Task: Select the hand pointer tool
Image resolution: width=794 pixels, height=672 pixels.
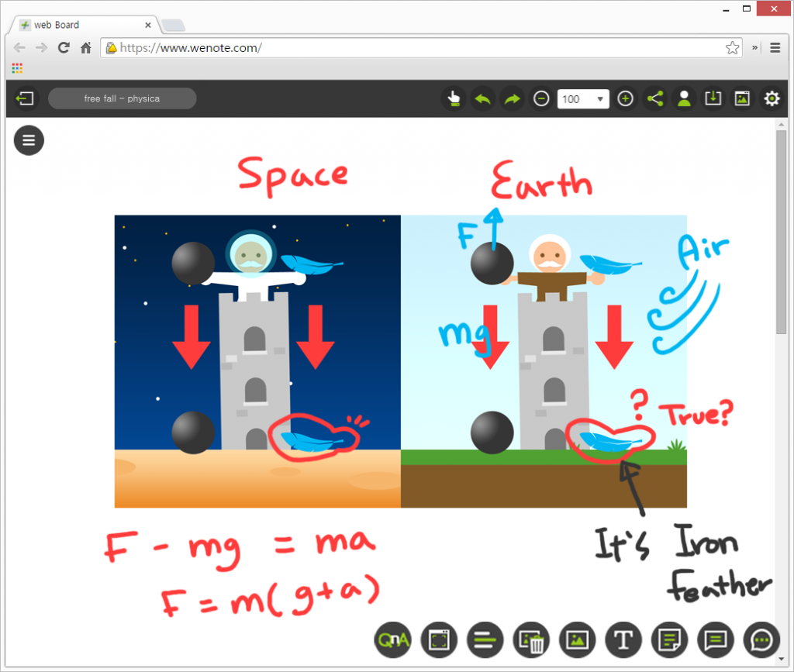Action: [x=454, y=98]
